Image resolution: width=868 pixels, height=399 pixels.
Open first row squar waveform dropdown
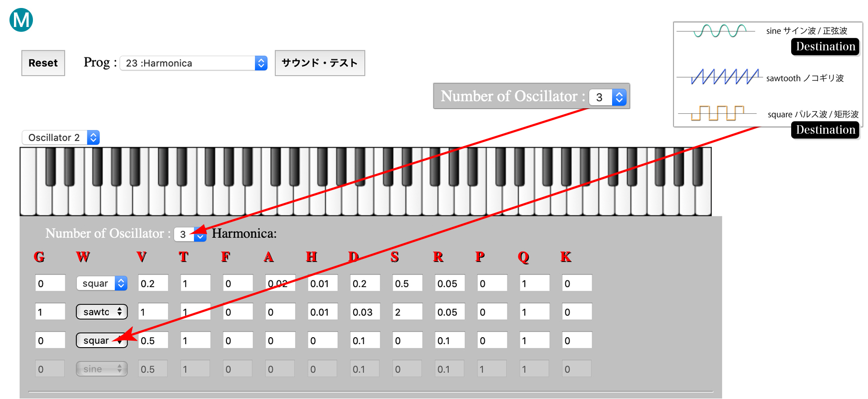(102, 283)
